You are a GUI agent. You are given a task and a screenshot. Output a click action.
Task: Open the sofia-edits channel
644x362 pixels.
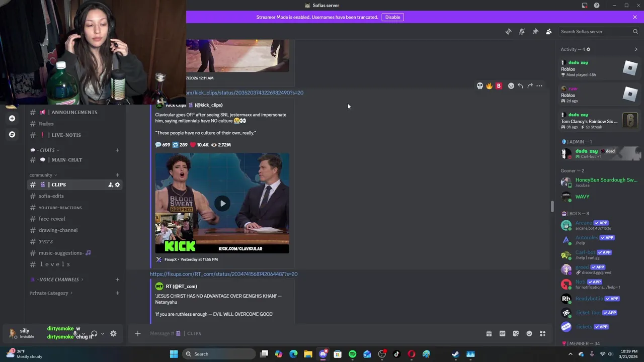75,196
